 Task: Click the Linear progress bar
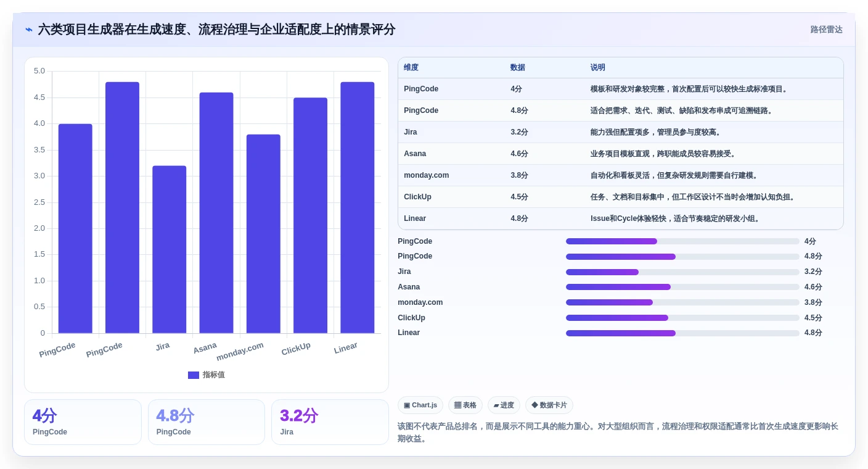[x=682, y=333]
